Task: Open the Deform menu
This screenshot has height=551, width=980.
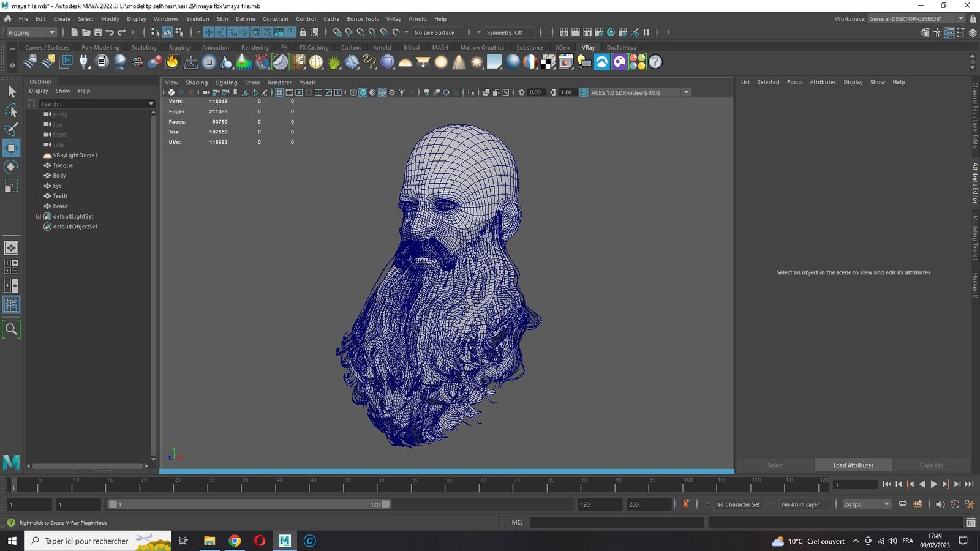Action: [245, 19]
